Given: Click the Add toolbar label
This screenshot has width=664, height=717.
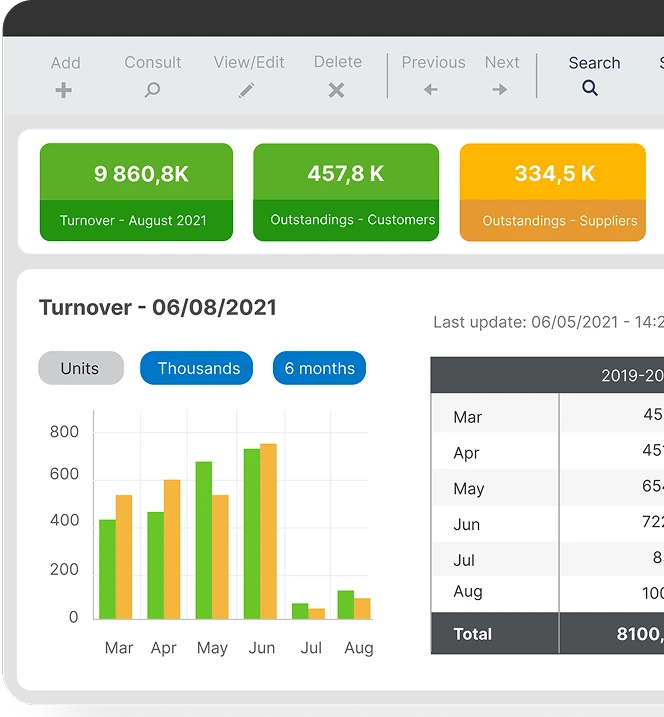Looking at the screenshot, I should (65, 63).
